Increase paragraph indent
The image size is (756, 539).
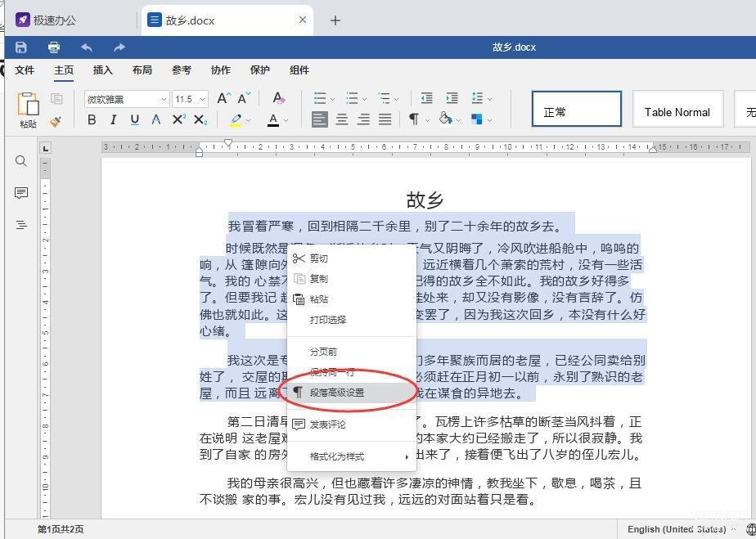(x=452, y=98)
